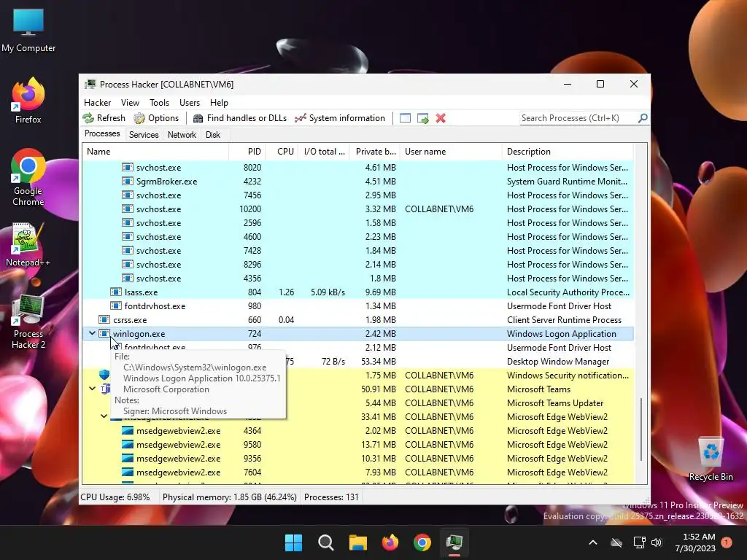The image size is (747, 560).
Task: Click the csrss.exe process icon
Action: pos(104,319)
